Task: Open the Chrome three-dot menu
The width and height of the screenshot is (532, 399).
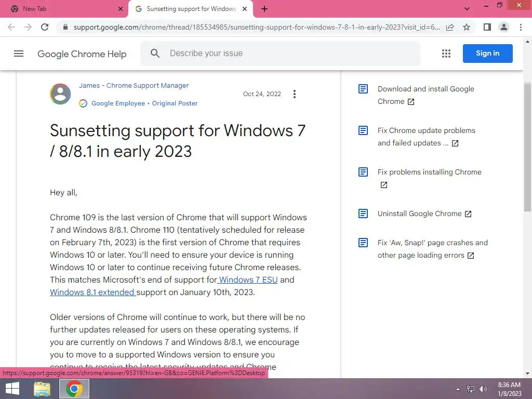Action: pos(521,27)
